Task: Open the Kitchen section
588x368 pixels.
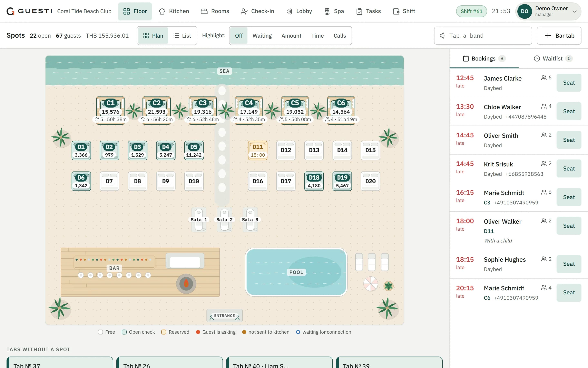Action: [x=174, y=11]
